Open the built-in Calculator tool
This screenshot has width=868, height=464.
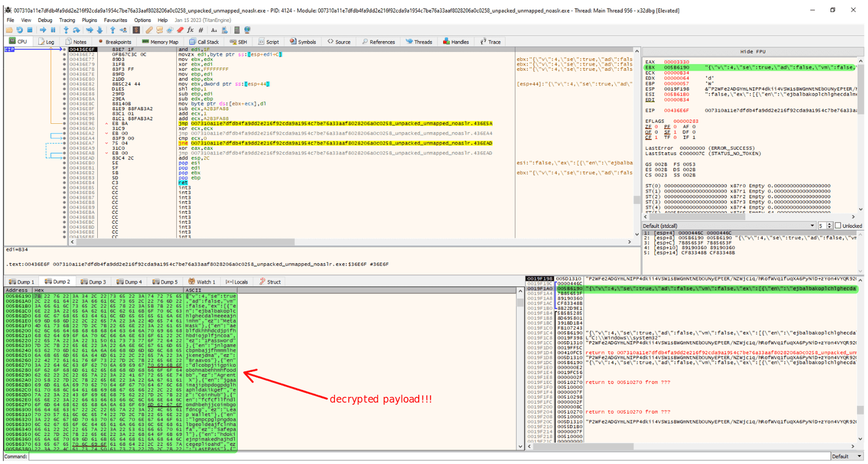pyautogui.click(x=237, y=29)
